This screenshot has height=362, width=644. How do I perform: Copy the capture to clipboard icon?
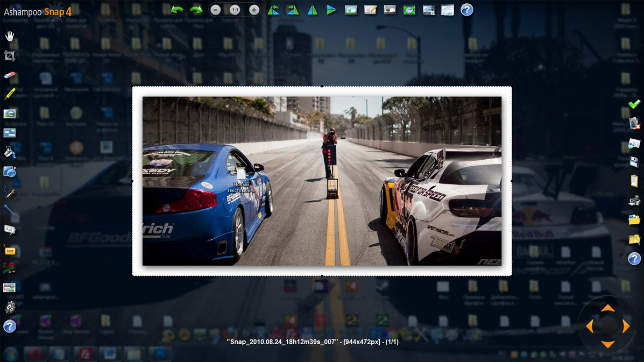[634, 181]
